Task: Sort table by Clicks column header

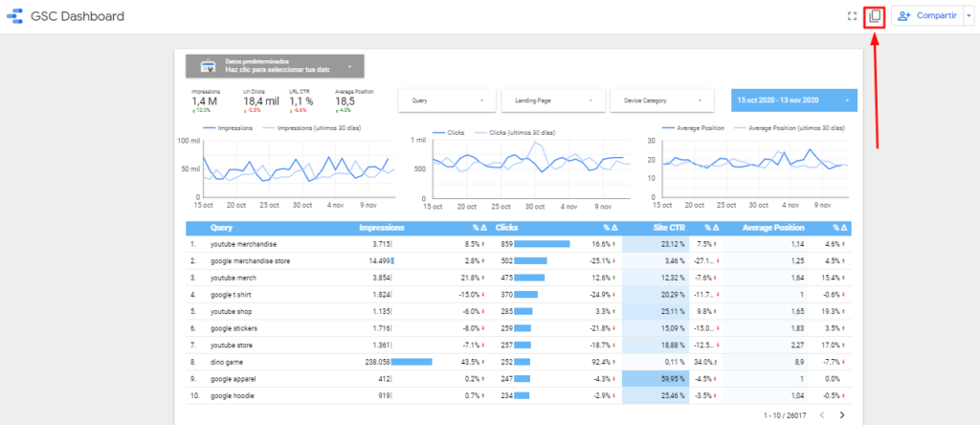Action: click(x=507, y=228)
